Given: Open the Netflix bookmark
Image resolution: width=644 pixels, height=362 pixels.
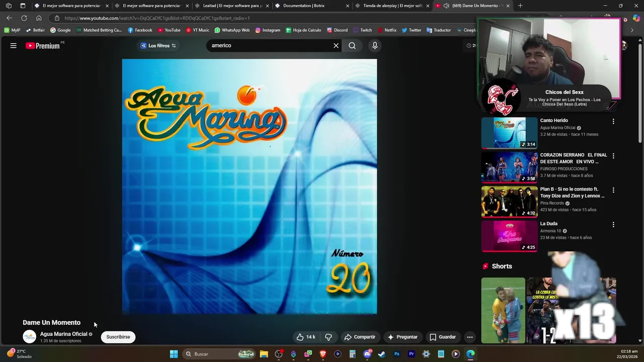Looking at the screenshot, I should 387,30.
